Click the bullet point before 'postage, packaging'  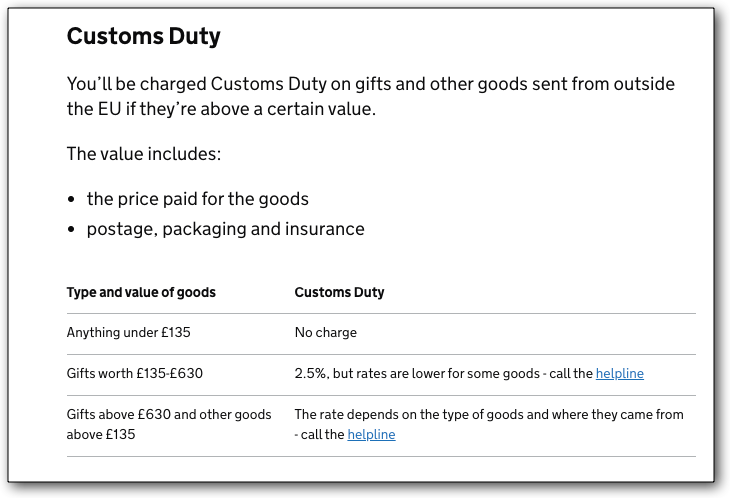[x=72, y=230]
